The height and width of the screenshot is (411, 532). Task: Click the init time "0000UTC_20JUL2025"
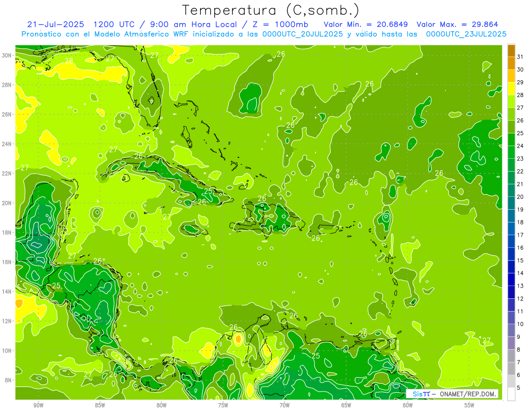tap(303, 34)
